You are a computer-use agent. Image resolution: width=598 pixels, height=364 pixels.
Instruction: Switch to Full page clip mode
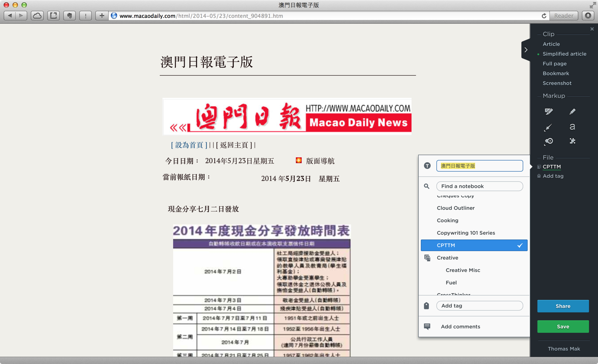coord(554,64)
